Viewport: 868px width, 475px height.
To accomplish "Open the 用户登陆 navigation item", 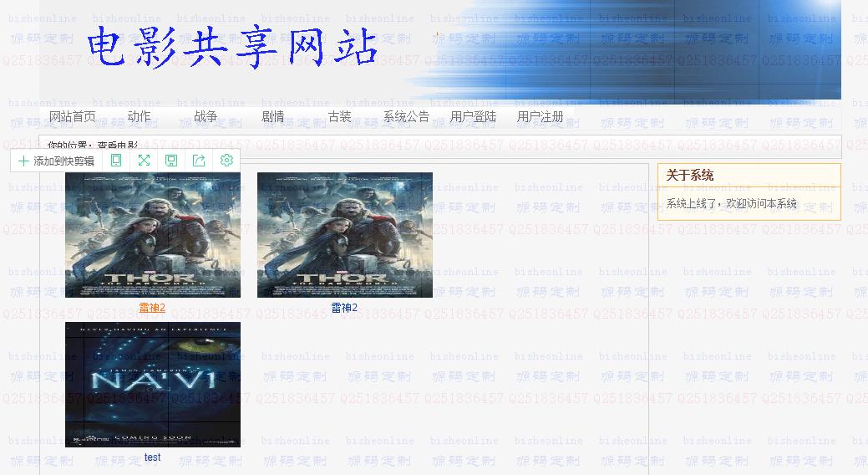I will [474, 116].
